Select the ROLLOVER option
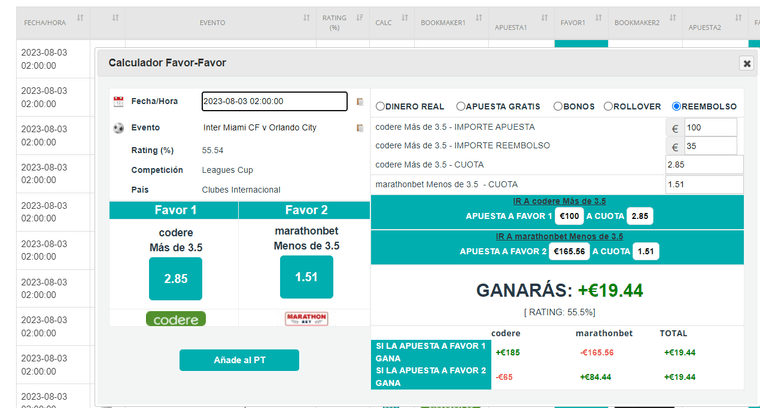 (608, 106)
